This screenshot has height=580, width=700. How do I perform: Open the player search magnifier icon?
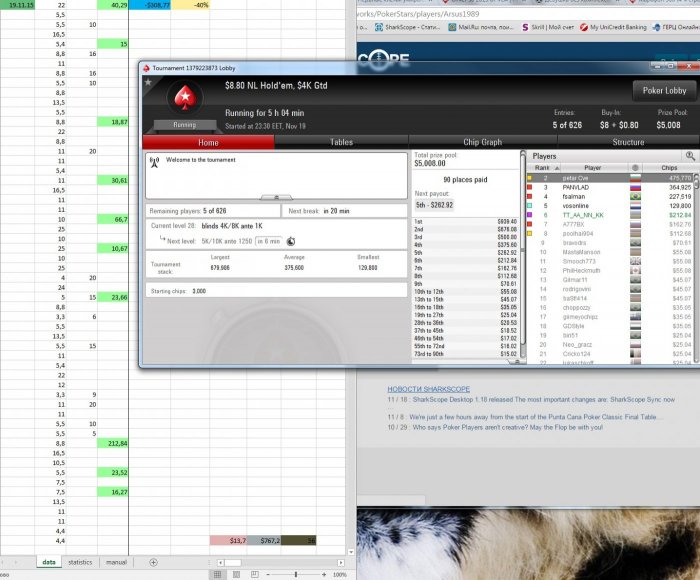[x=690, y=156]
